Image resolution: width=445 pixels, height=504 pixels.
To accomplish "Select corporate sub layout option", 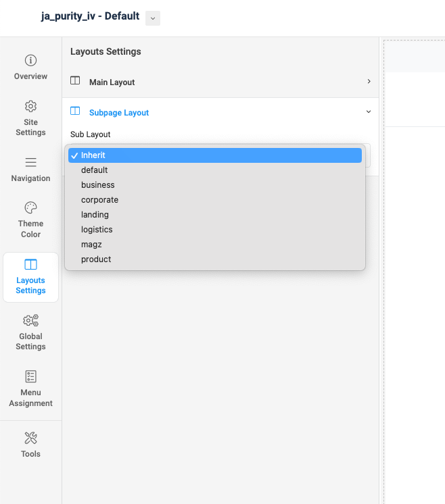I will (99, 200).
